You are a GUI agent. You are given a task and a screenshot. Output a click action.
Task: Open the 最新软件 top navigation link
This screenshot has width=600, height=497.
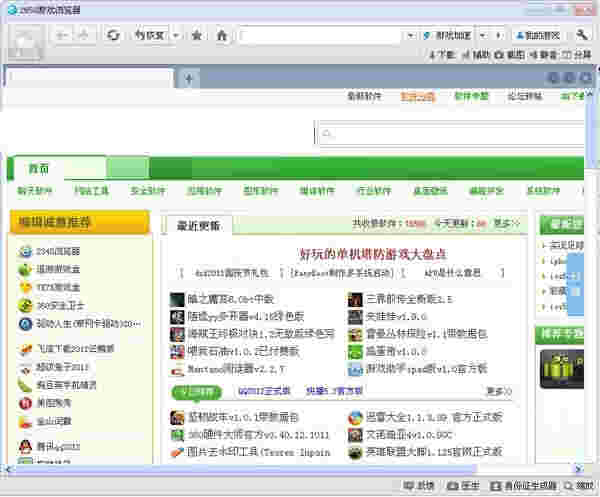coord(364,96)
